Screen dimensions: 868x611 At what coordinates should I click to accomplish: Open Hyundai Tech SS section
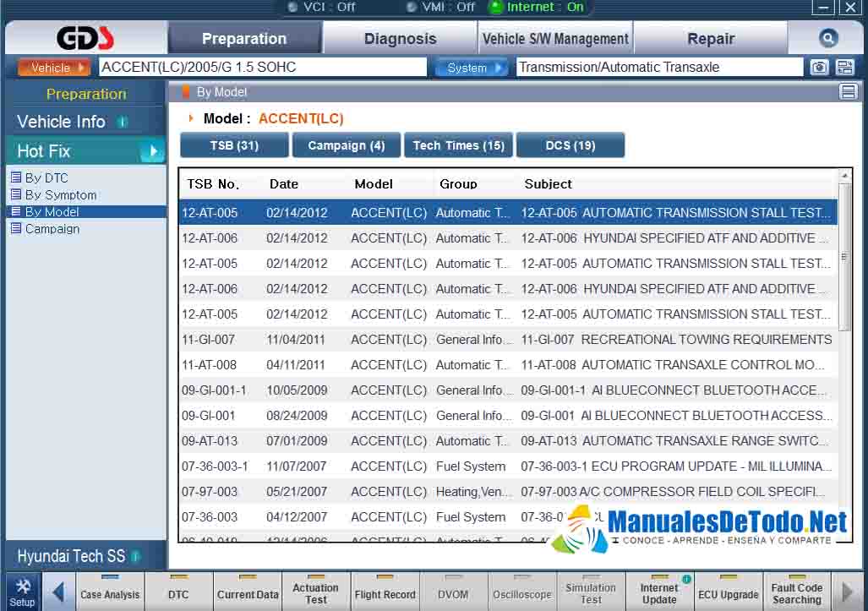86,556
